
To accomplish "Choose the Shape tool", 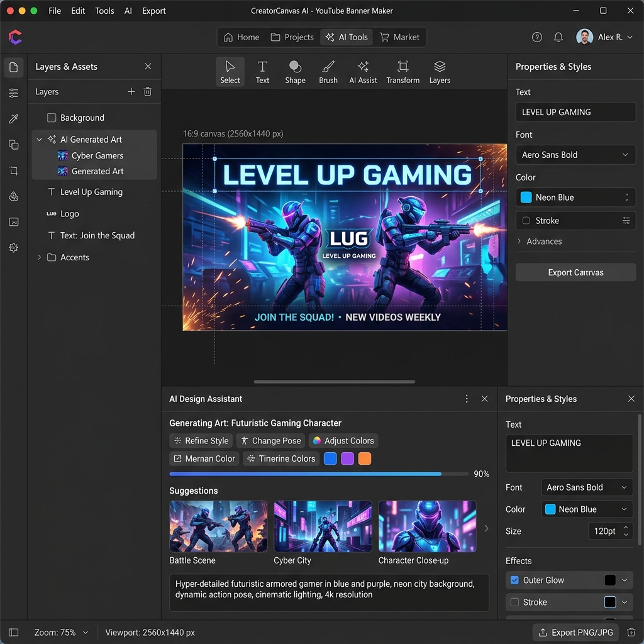I will point(295,72).
